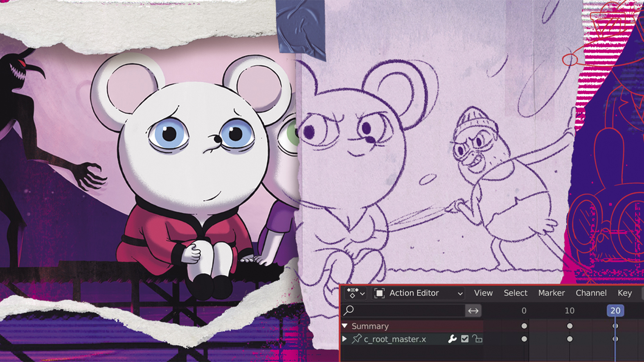Viewport: 644px width, 362px height.
Task: Uncheck the c_root_master.x channel checkbox
Action: tap(465, 339)
